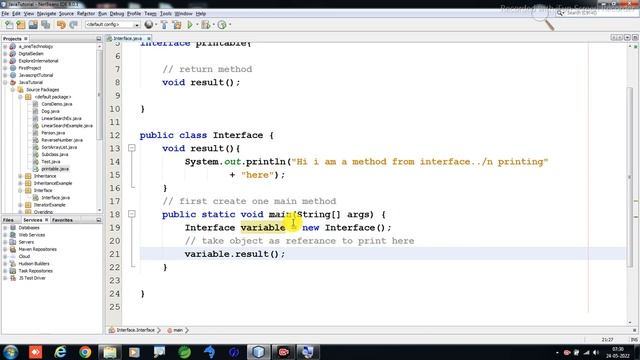Expand the Servers node in Services
This screenshot has width=640, height=360.
pos(5,242)
